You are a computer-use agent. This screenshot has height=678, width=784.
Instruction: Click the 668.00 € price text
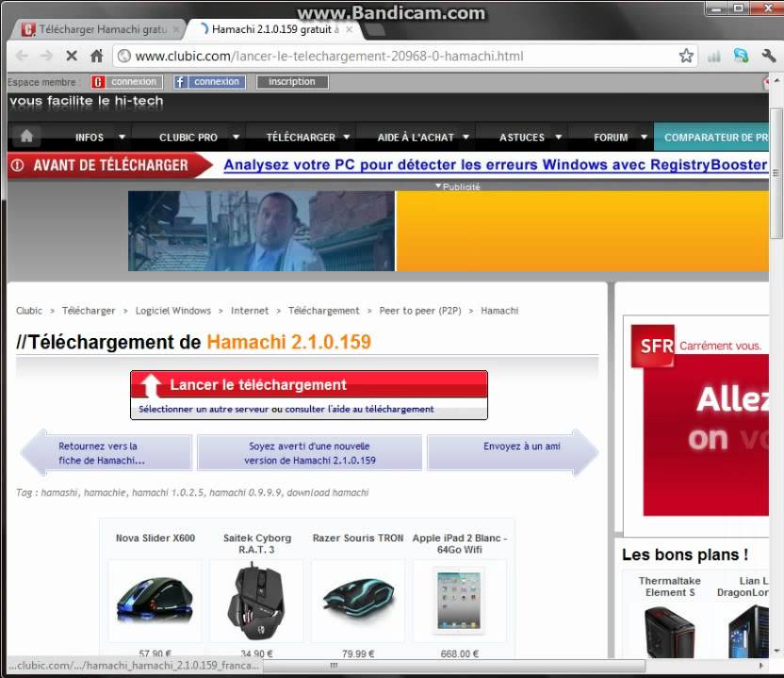coord(460,654)
